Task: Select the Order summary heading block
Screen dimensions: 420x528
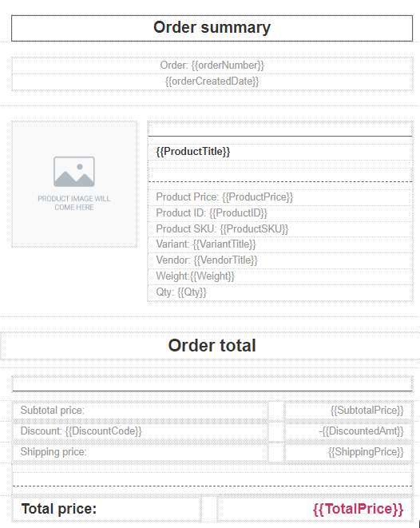Action: pyautogui.click(x=212, y=28)
